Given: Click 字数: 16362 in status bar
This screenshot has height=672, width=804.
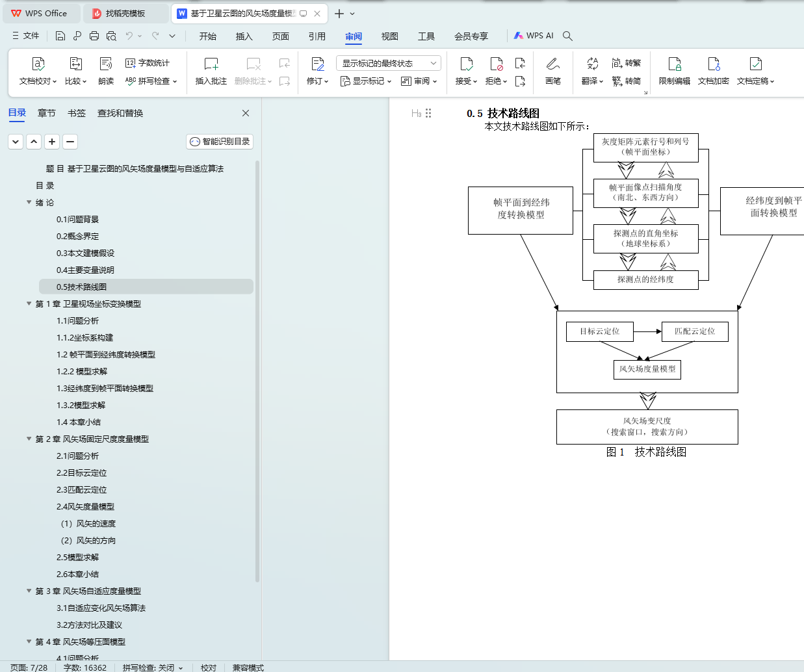Looking at the screenshot, I should click(85, 667).
